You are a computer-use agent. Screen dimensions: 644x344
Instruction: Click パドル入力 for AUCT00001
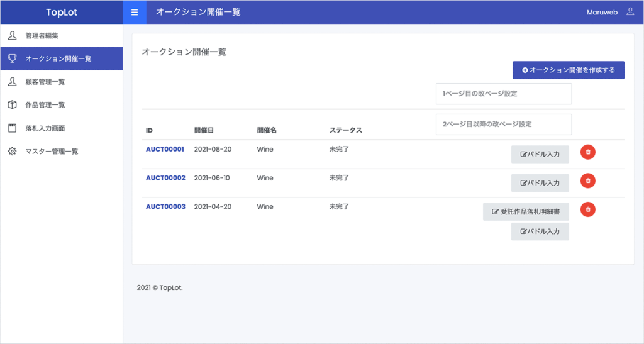point(540,154)
